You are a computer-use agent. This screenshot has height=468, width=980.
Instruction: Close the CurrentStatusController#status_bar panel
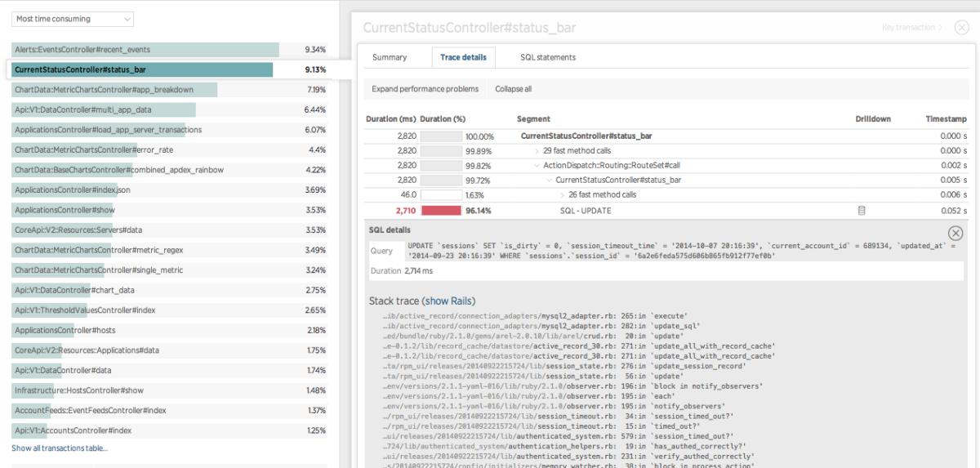(960, 28)
